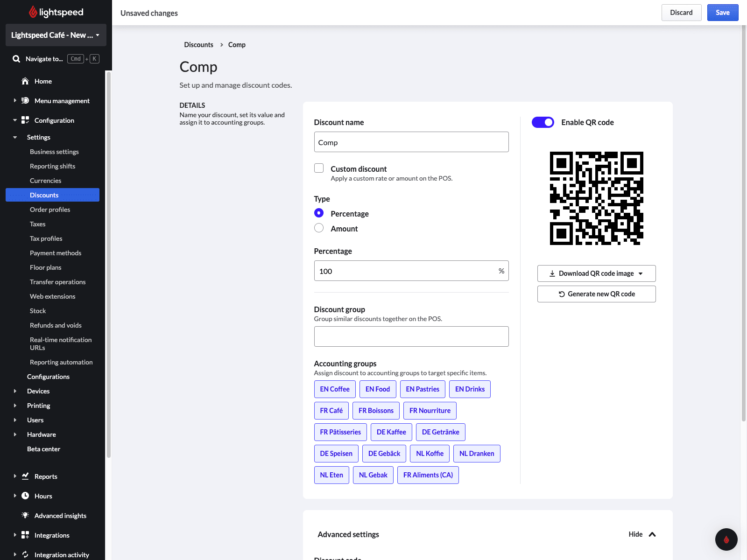The width and height of the screenshot is (747, 560).
Task: Open Taxes in sidebar
Action: (x=37, y=224)
